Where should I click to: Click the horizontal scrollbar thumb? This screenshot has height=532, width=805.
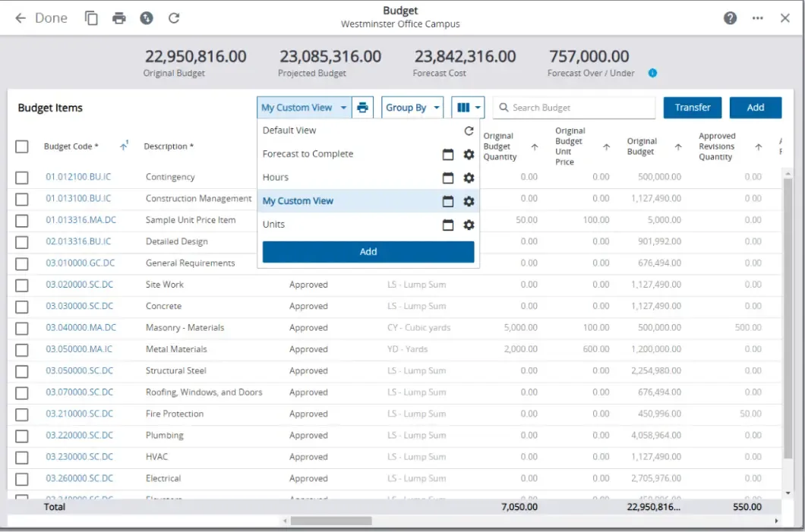(x=330, y=521)
